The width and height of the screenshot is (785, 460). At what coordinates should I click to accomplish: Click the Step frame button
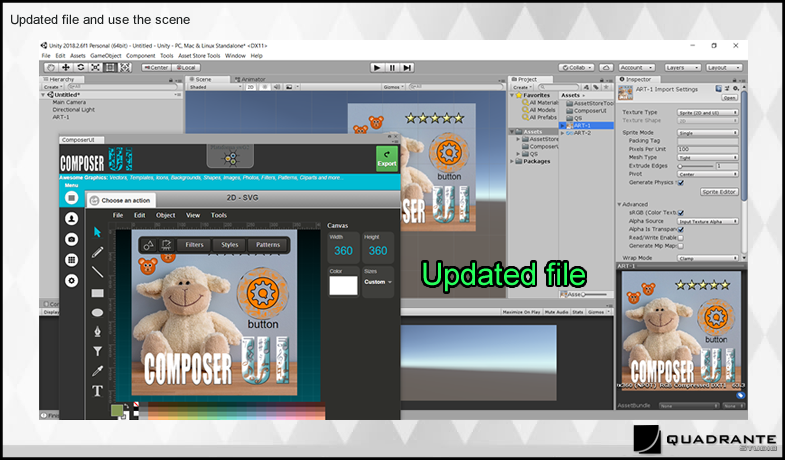[x=407, y=68]
